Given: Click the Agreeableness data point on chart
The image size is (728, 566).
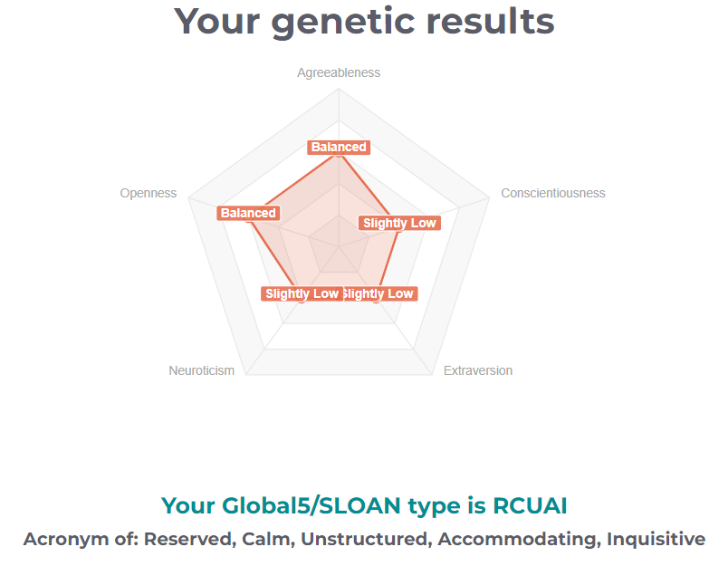Looking at the screenshot, I should pyautogui.click(x=339, y=158).
